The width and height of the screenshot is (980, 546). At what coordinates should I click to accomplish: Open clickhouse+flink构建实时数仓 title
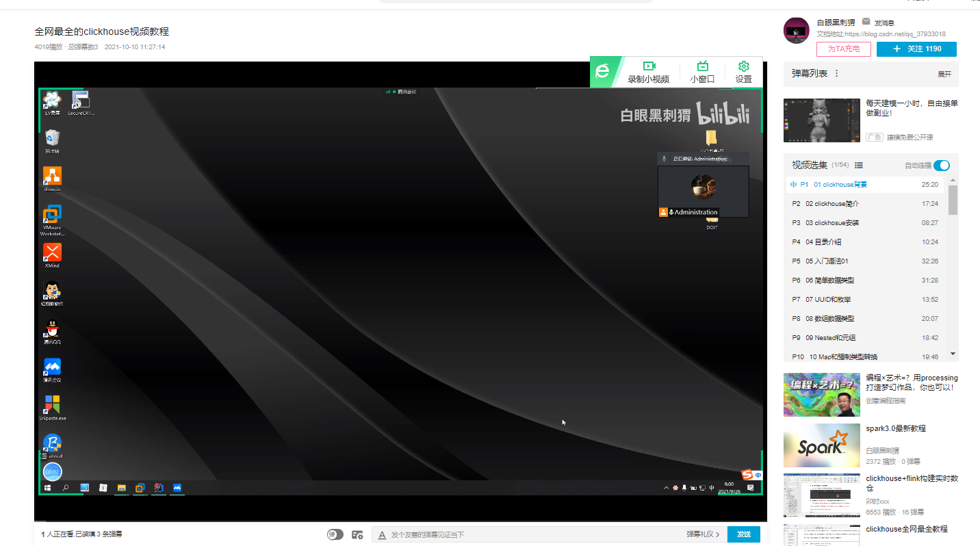coord(912,483)
